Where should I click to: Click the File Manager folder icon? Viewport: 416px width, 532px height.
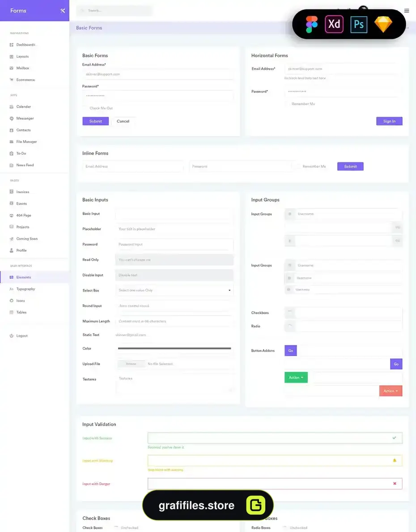coord(12,142)
